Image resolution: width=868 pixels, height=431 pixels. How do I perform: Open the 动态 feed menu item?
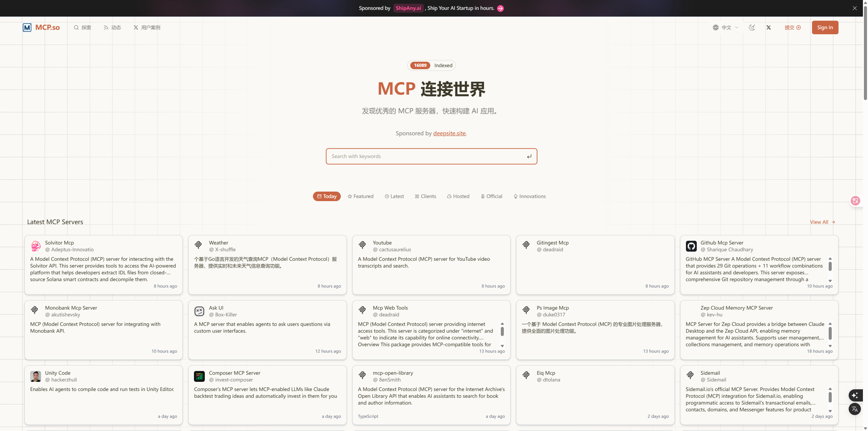(x=112, y=27)
